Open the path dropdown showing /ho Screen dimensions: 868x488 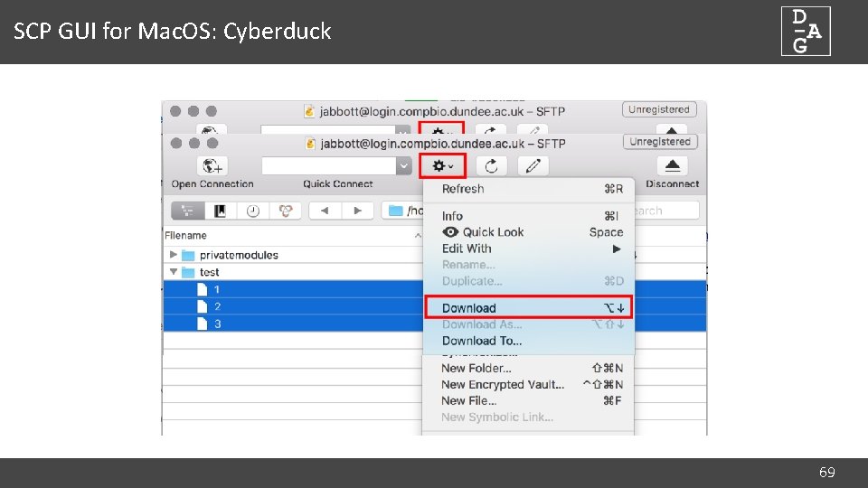point(403,211)
